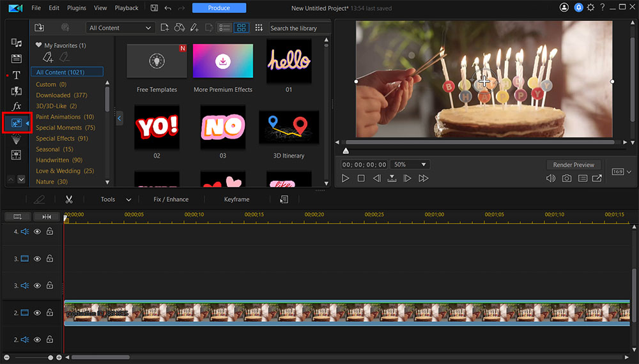Open the Plugins menu

77,8
